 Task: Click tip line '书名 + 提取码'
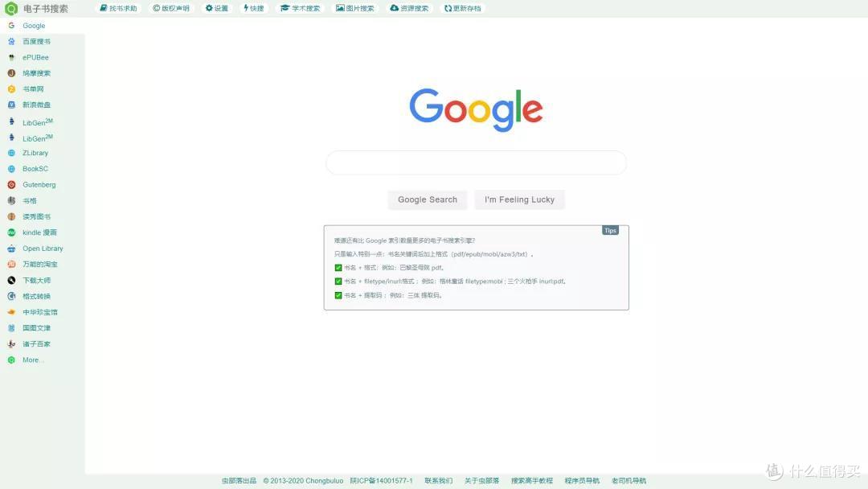[388, 295]
